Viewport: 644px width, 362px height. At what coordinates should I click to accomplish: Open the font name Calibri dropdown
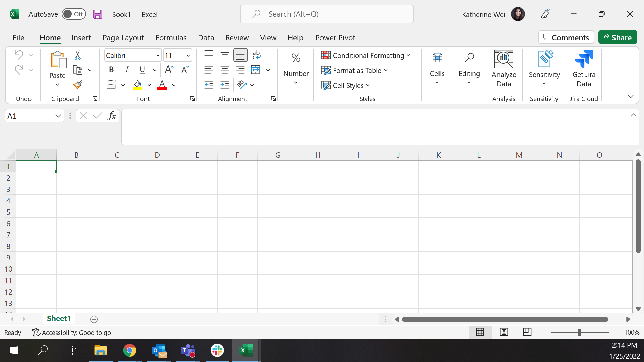158,55
